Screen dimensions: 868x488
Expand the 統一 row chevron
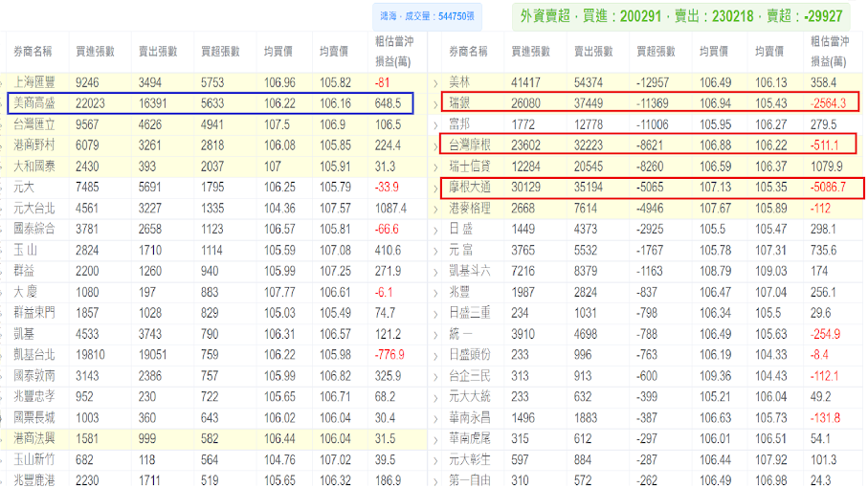(x=435, y=335)
